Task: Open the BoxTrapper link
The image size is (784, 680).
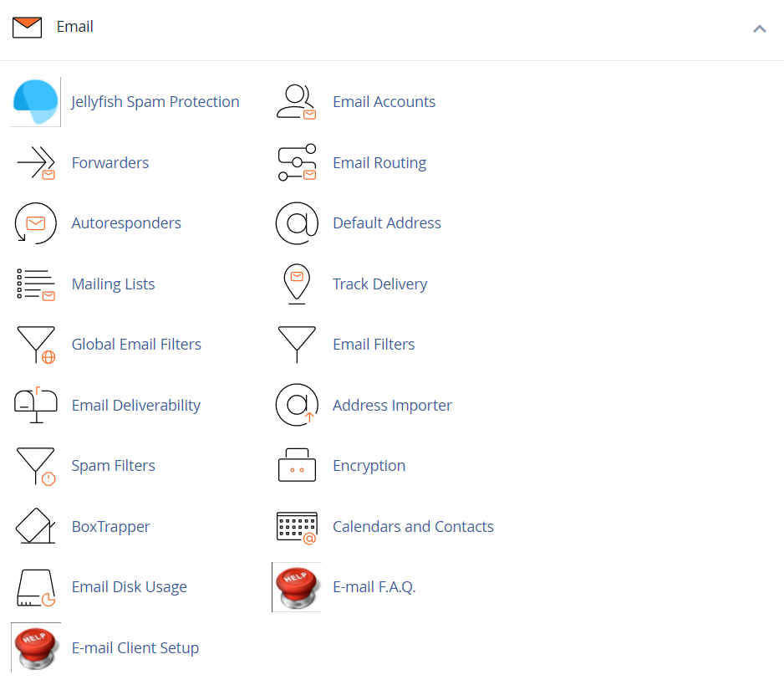Action: point(110,527)
